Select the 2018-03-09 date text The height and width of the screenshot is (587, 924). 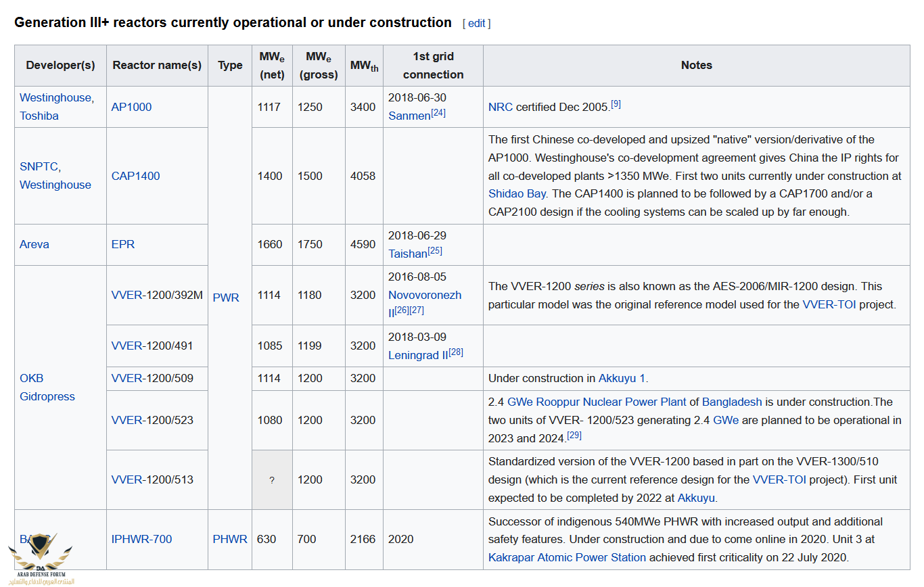click(x=417, y=337)
